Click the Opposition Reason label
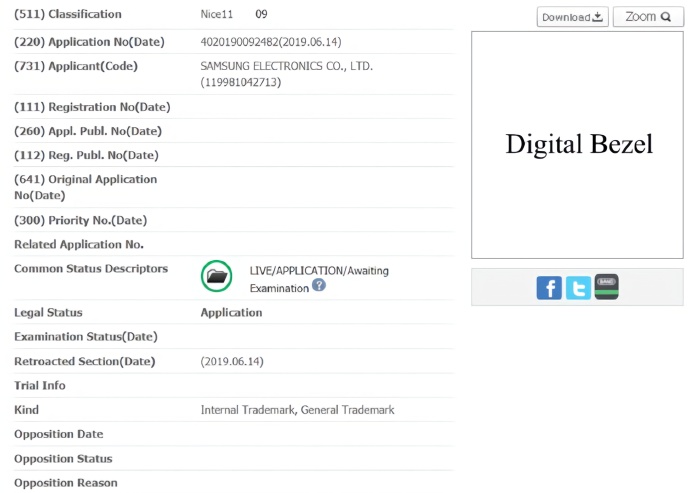Screen dimensions: 690x493 [x=66, y=483]
